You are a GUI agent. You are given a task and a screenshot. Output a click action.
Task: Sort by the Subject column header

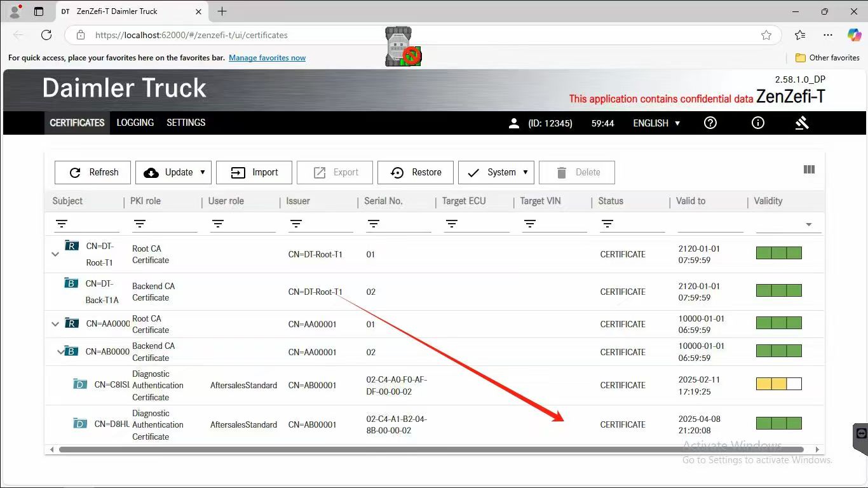pyautogui.click(x=67, y=201)
